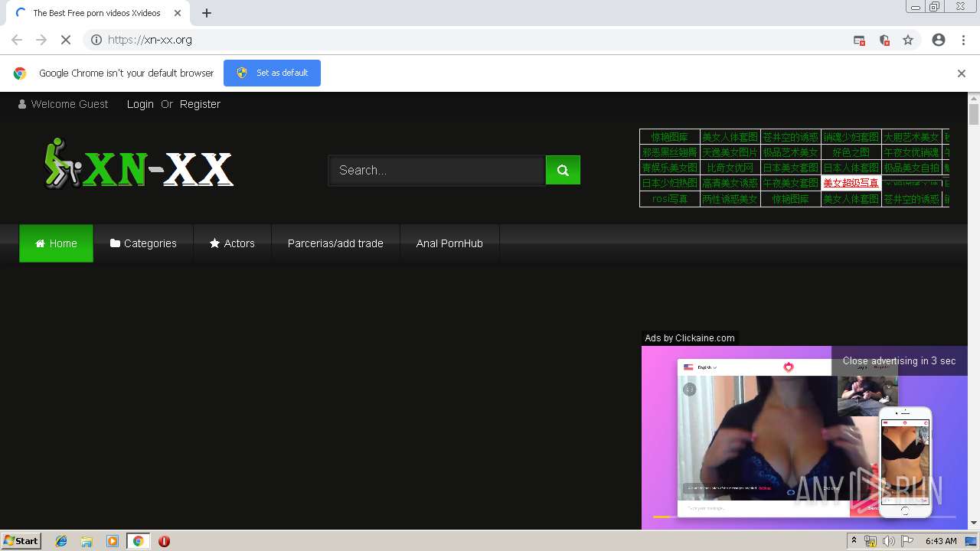Open the 比奇女优网 link in table
Viewport: 980px width, 551px height.
pos(730,168)
